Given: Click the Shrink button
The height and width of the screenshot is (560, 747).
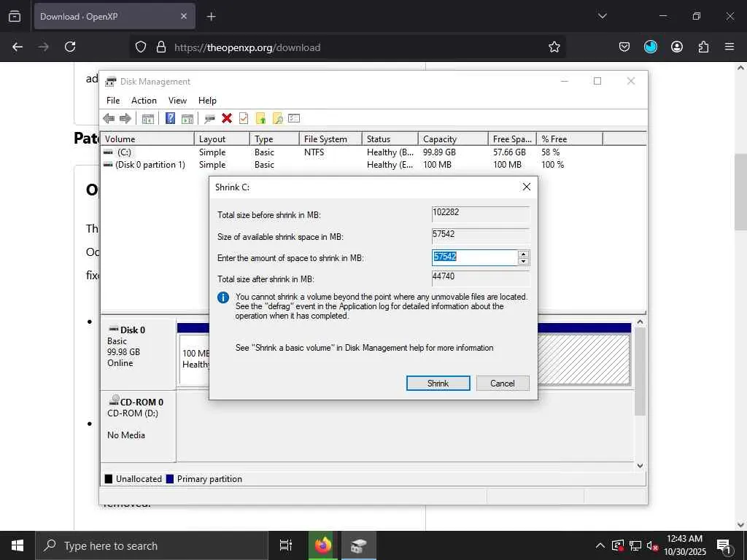Looking at the screenshot, I should 438,384.
